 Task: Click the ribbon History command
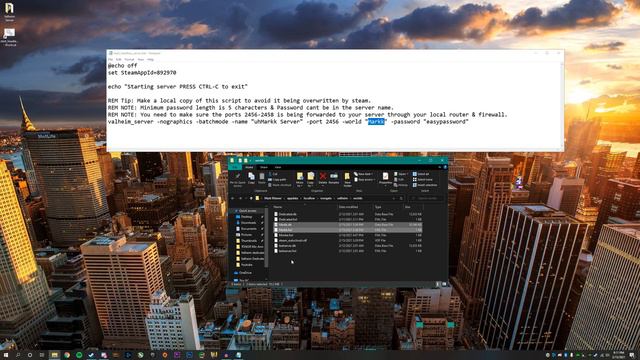(401, 185)
